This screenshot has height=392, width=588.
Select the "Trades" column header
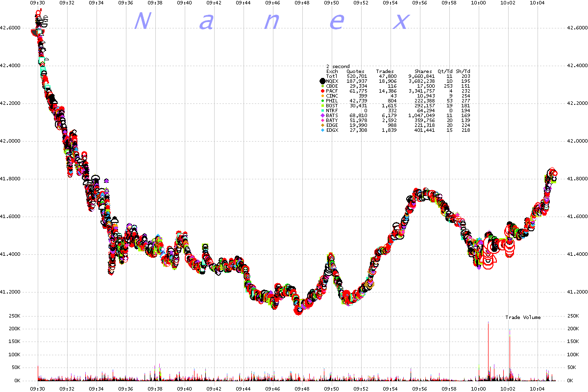(385, 71)
